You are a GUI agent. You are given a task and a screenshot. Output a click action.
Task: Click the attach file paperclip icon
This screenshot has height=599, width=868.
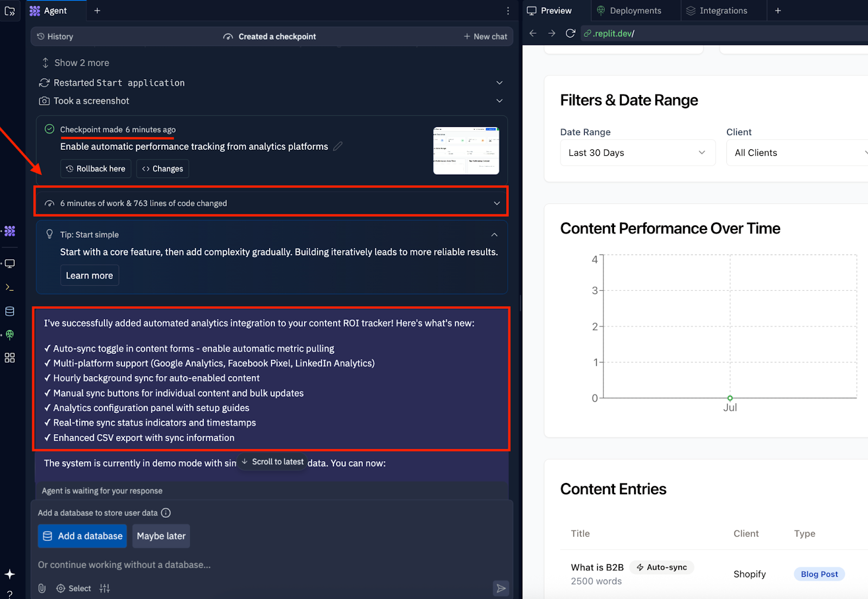42,588
